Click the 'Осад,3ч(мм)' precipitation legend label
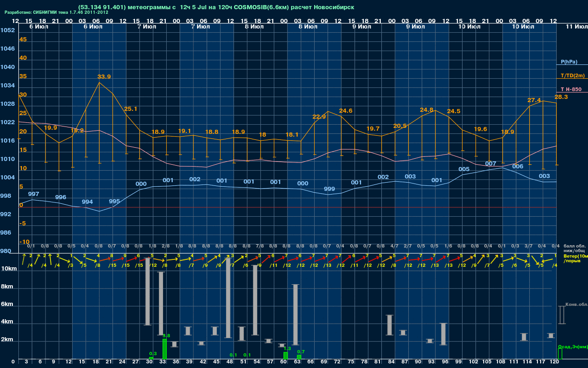Screen dimensions: 588x368 [x=573, y=346]
